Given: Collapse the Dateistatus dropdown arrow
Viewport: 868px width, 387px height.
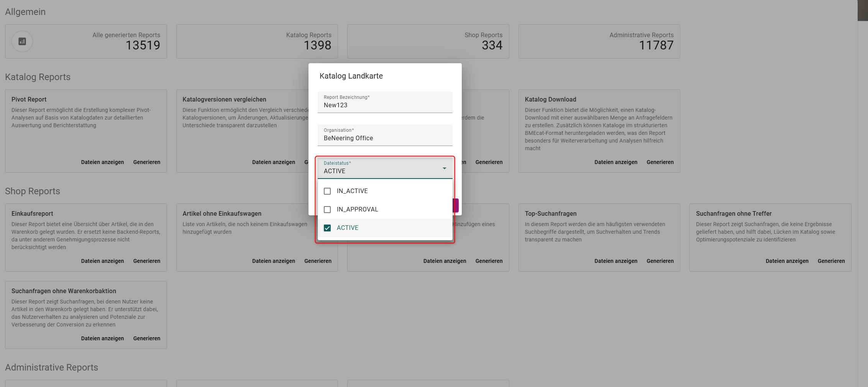Looking at the screenshot, I should tap(444, 168).
